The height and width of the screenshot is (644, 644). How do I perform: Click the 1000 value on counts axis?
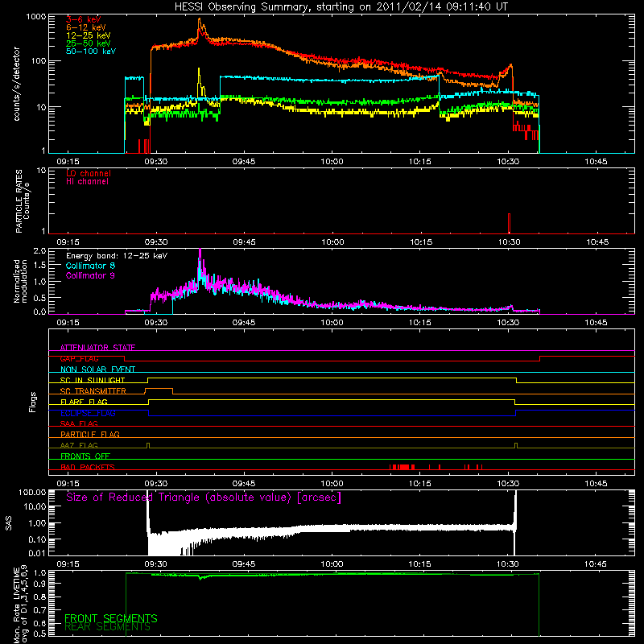tap(35, 17)
